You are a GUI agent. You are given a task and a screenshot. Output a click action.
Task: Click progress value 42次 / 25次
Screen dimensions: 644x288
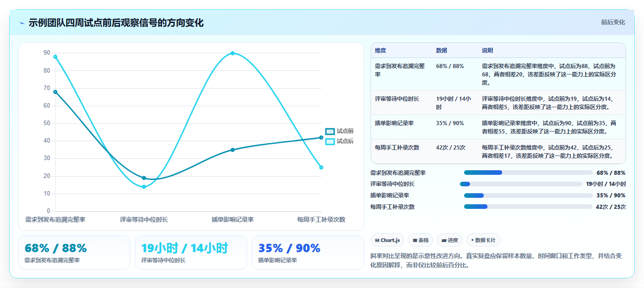[x=611, y=207]
